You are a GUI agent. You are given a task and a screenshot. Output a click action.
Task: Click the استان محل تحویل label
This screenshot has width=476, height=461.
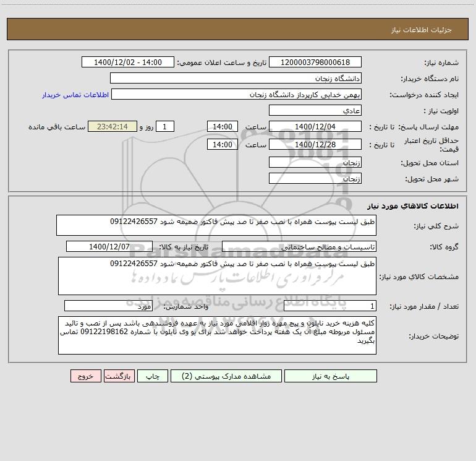click(430, 163)
